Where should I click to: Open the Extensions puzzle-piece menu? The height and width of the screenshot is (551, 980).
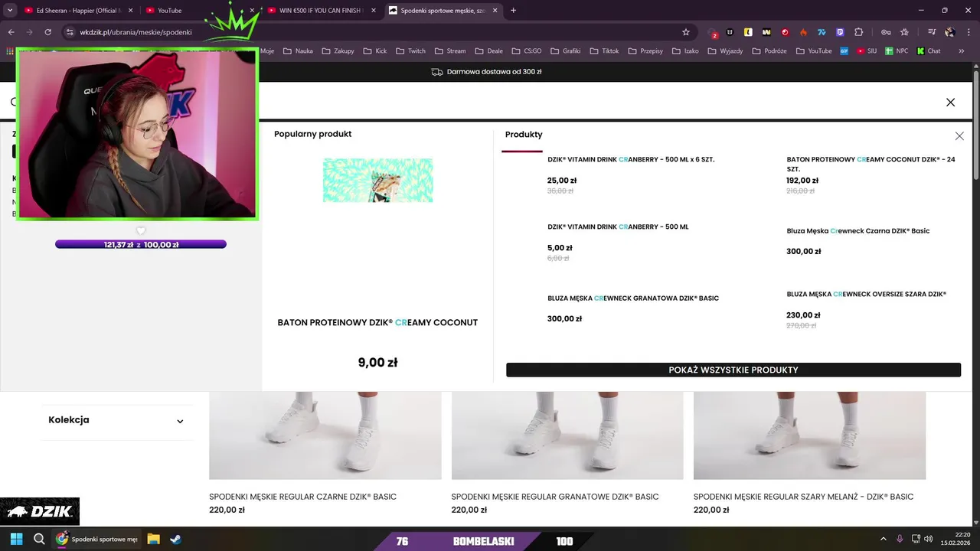coord(858,32)
